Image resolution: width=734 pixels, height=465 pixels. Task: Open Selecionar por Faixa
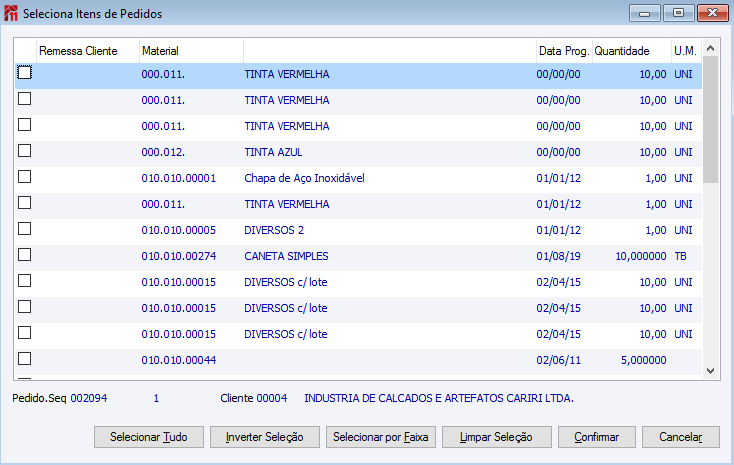pos(381,437)
